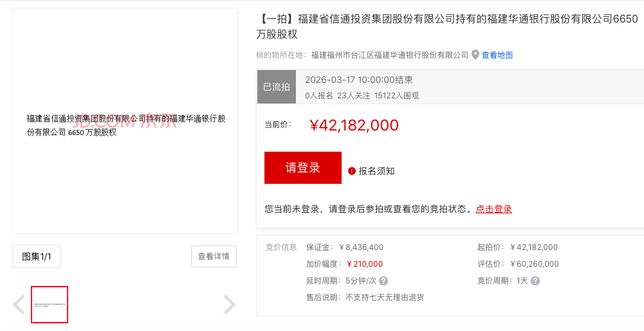Screen dimensions: 644x331
Task: Click the help icon next to 延时周期
Action: (383, 281)
